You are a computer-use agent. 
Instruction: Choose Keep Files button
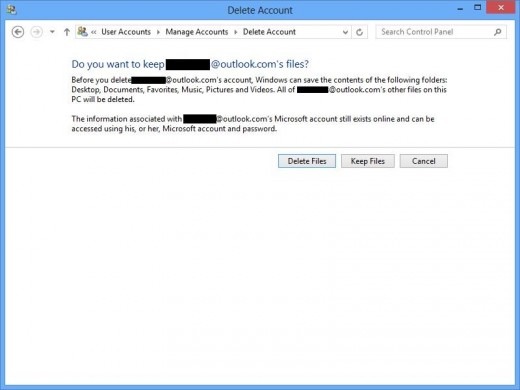click(368, 161)
